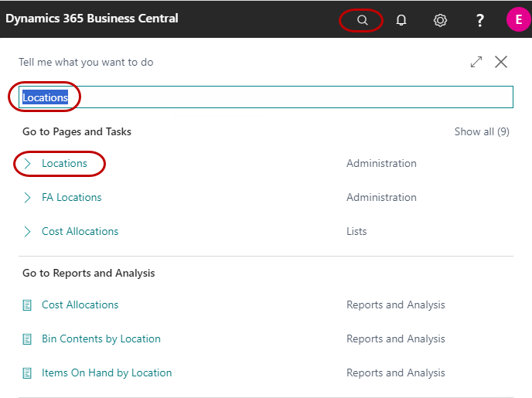Expand the FA Locations chevron
Image resolution: width=532 pixels, height=398 pixels.
point(28,198)
